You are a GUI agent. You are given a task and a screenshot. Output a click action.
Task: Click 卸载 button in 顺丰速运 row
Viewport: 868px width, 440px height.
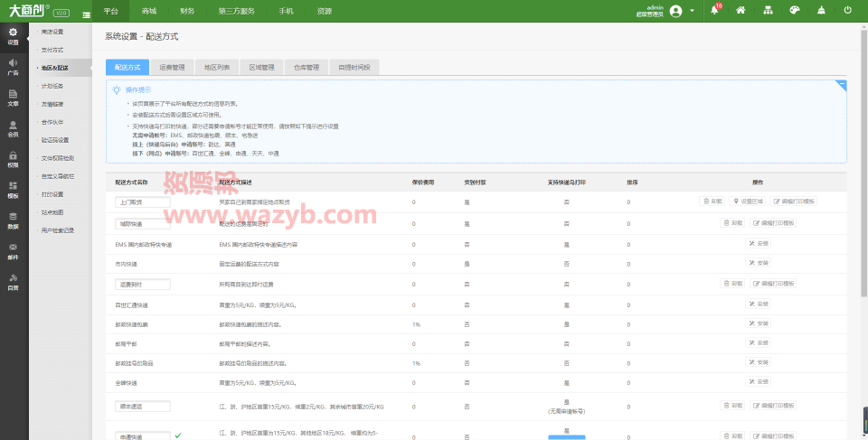[x=732, y=406]
